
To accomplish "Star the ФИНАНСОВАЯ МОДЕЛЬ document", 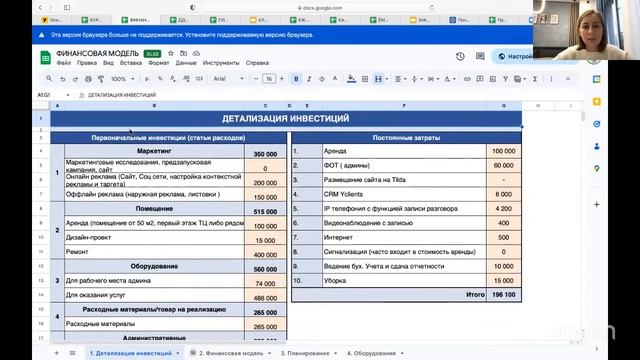I will (x=171, y=53).
